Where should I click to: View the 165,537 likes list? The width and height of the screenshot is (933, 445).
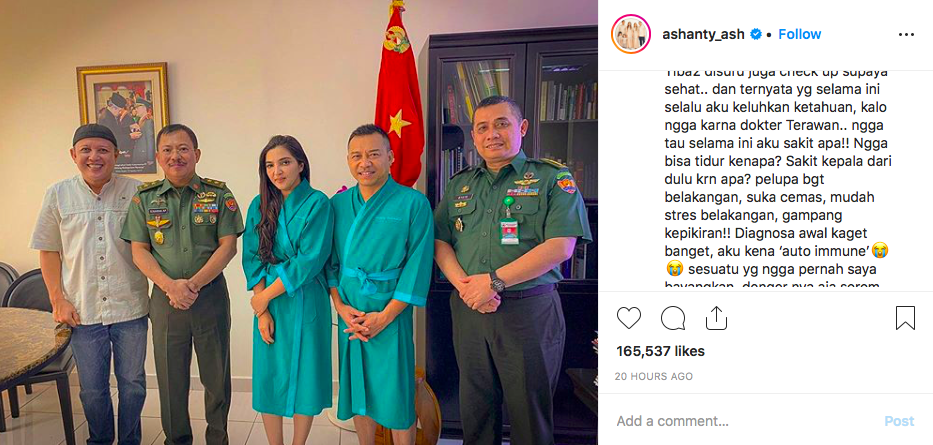[660, 351]
